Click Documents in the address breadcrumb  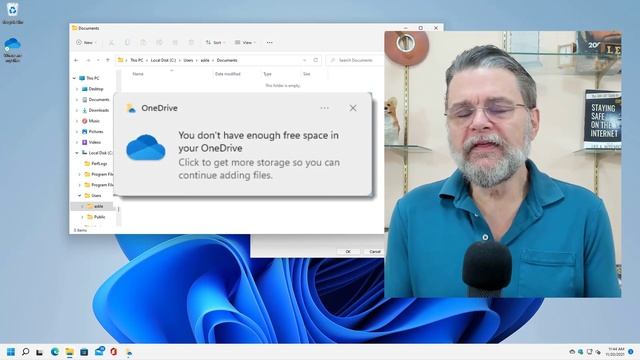point(227,60)
